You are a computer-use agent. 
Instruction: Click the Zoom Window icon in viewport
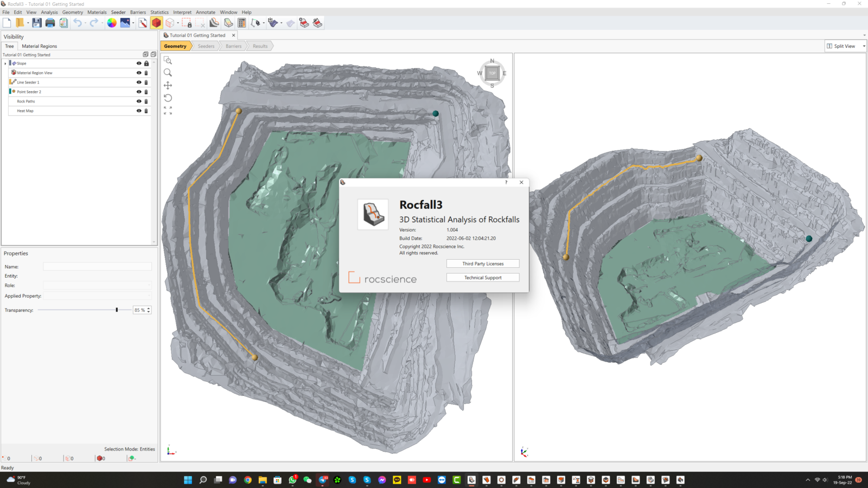click(168, 60)
